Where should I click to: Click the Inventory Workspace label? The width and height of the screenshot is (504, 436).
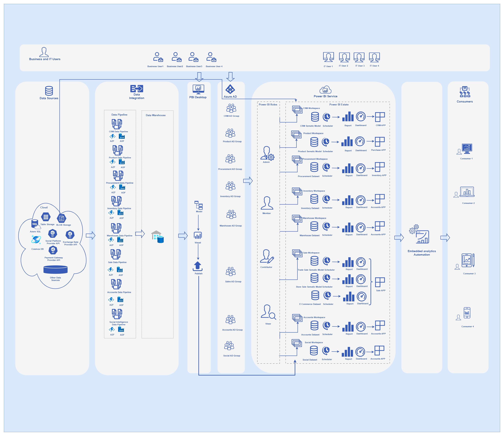314,191
